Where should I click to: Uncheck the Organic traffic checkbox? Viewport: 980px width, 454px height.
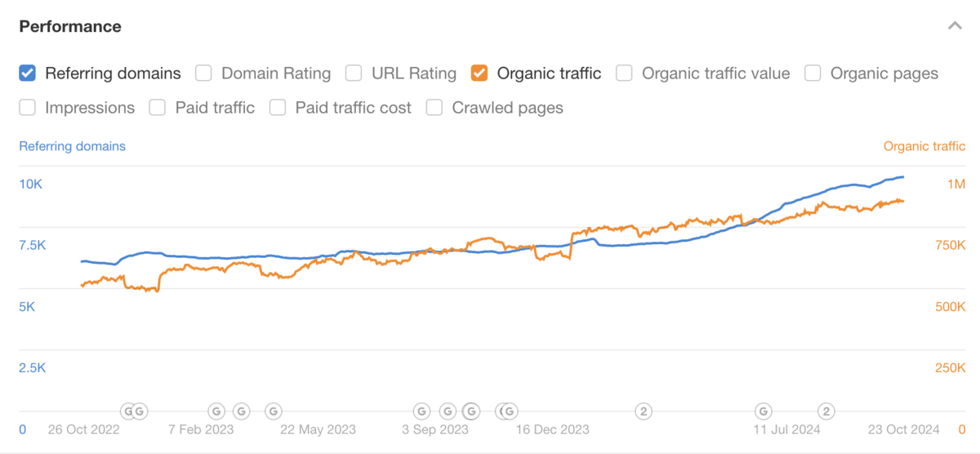[479, 73]
